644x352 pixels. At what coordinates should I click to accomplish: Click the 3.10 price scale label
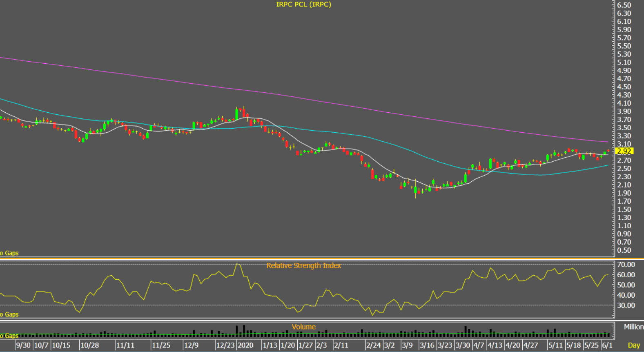pos(624,144)
